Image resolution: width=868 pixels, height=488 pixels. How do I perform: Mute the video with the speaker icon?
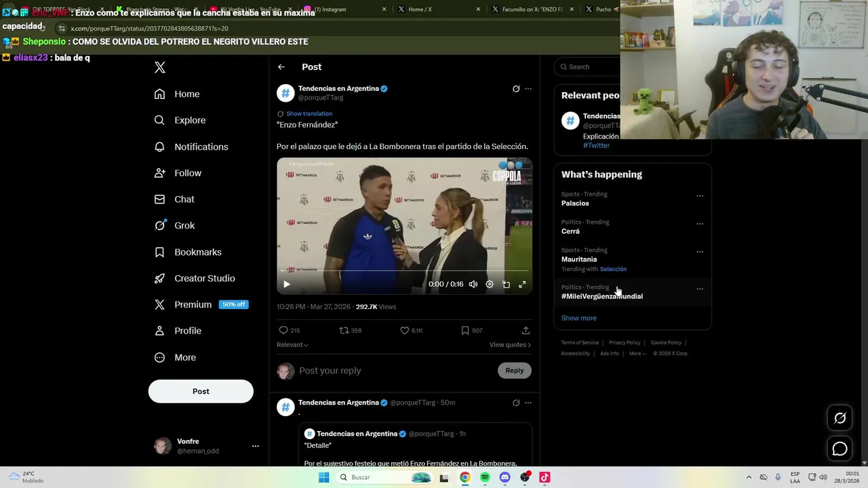[473, 284]
